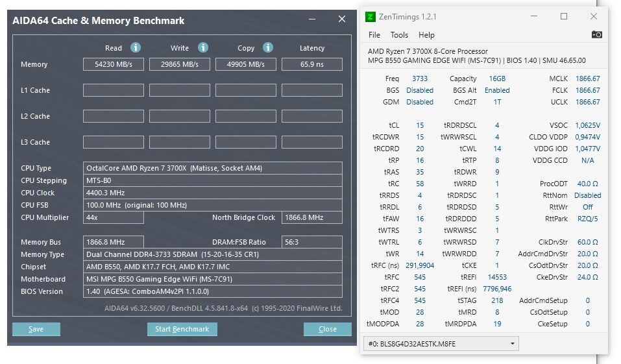This screenshot has width=621, height=364.
Task: Click Memory Bus value 1866.8 MHz
Action: click(x=114, y=242)
